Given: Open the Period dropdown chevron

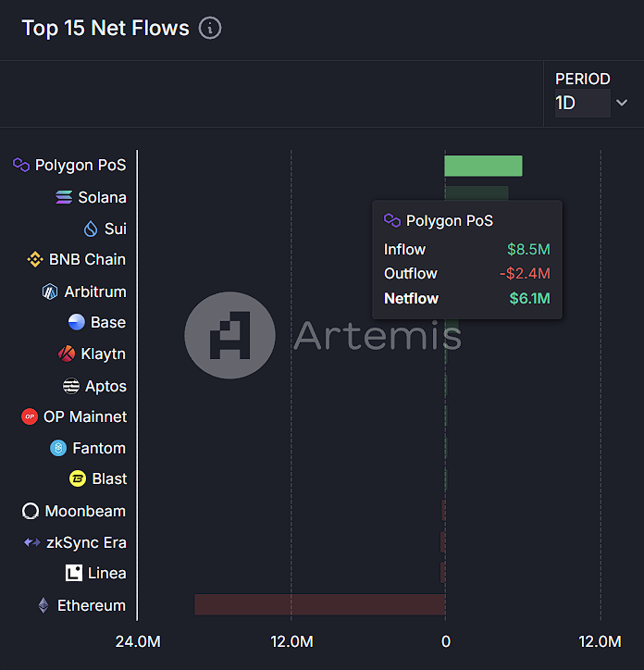Looking at the screenshot, I should coord(622,103).
